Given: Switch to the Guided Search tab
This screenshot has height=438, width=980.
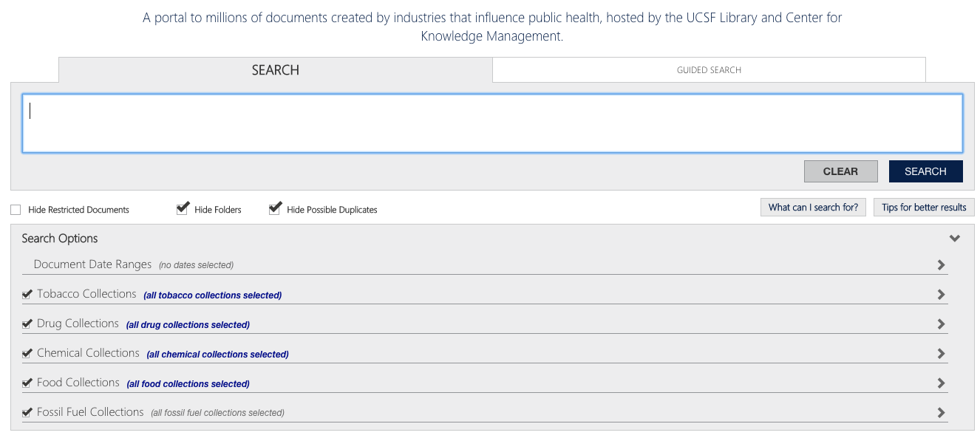Looking at the screenshot, I should pos(709,70).
